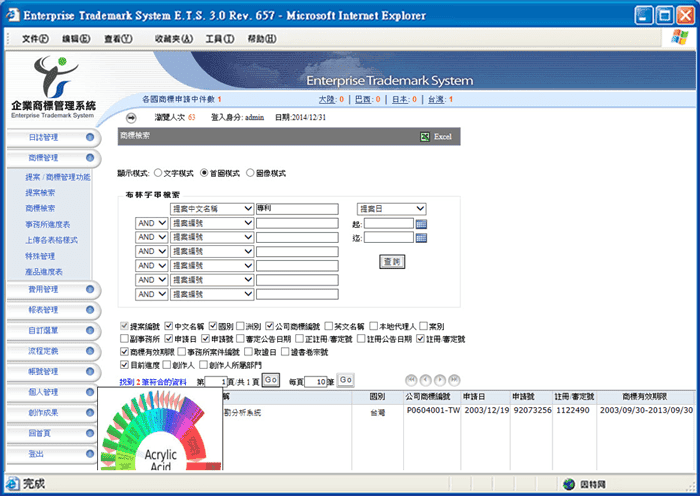This screenshot has height=496, width=700.
Task: Click the round back arrow icon
Action: point(131,117)
